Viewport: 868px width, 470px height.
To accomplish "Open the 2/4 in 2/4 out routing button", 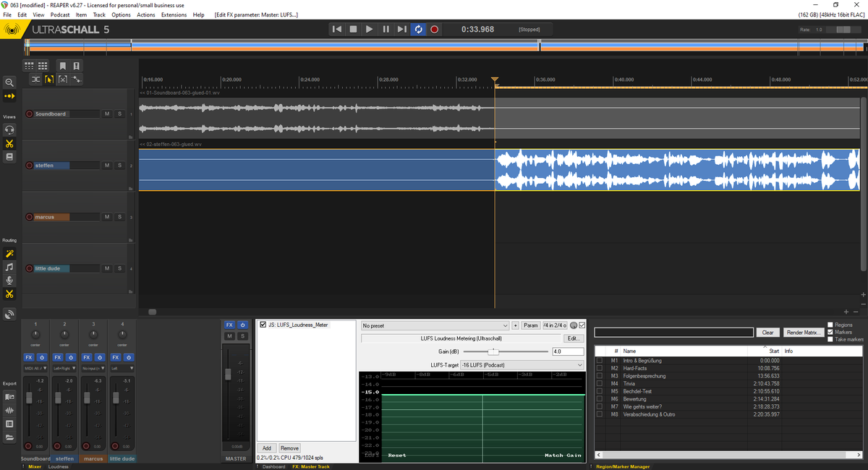I will point(555,326).
